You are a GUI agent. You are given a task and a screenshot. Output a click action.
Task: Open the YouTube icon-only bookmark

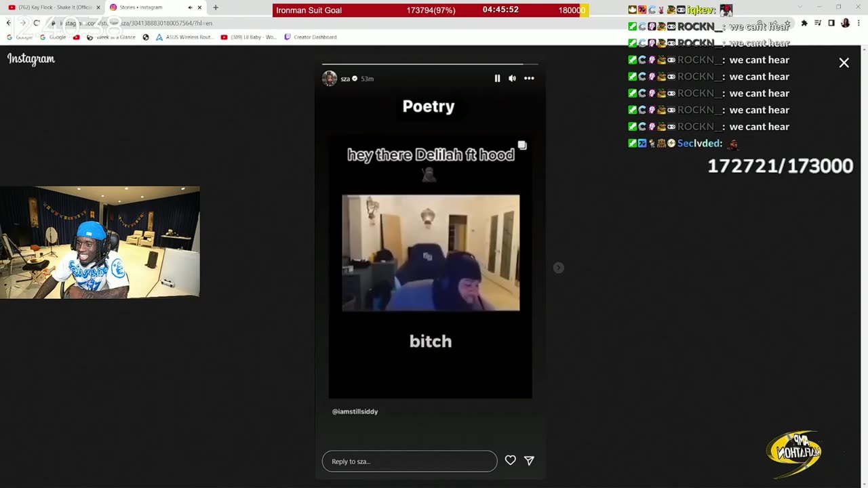pyautogui.click(x=76, y=37)
